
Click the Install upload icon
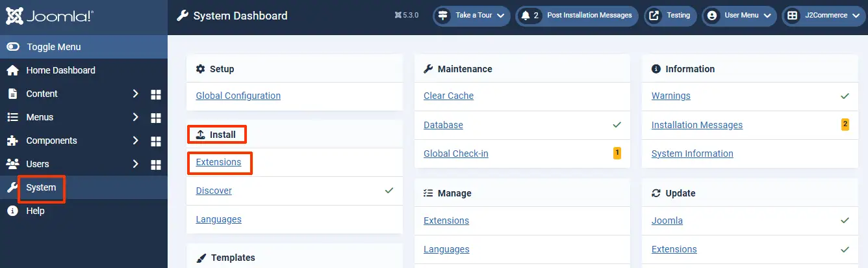201,135
